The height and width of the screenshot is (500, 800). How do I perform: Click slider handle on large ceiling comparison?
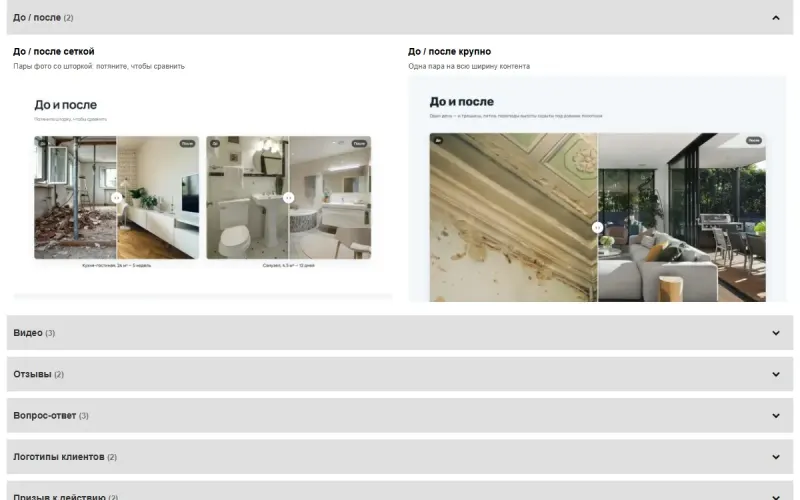[x=597, y=228]
